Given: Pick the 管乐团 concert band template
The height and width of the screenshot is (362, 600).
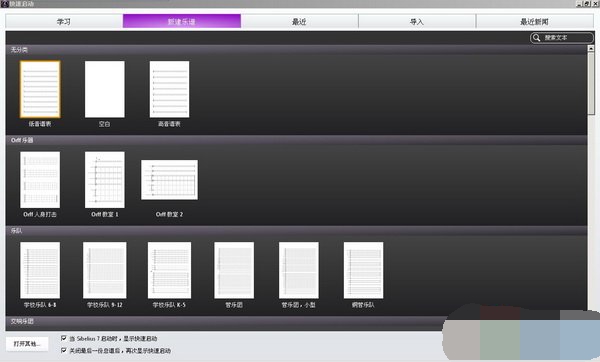Looking at the screenshot, I should click(234, 270).
